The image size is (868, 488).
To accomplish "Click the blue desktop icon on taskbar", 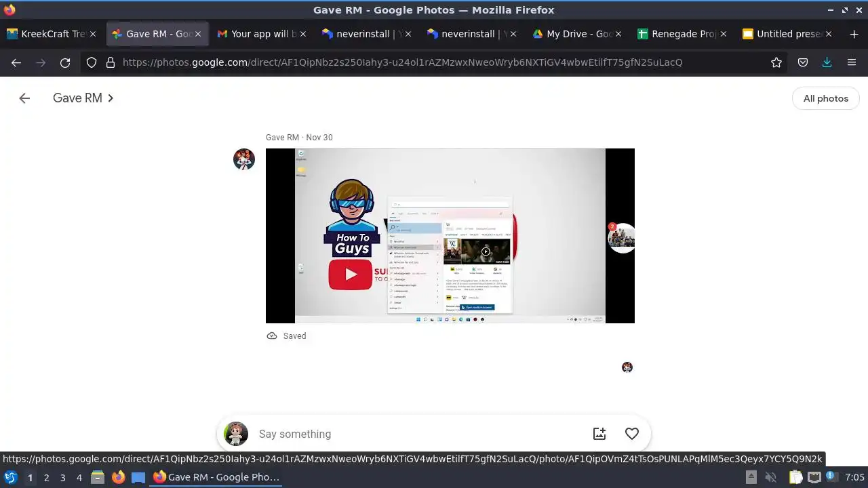I will (x=138, y=477).
